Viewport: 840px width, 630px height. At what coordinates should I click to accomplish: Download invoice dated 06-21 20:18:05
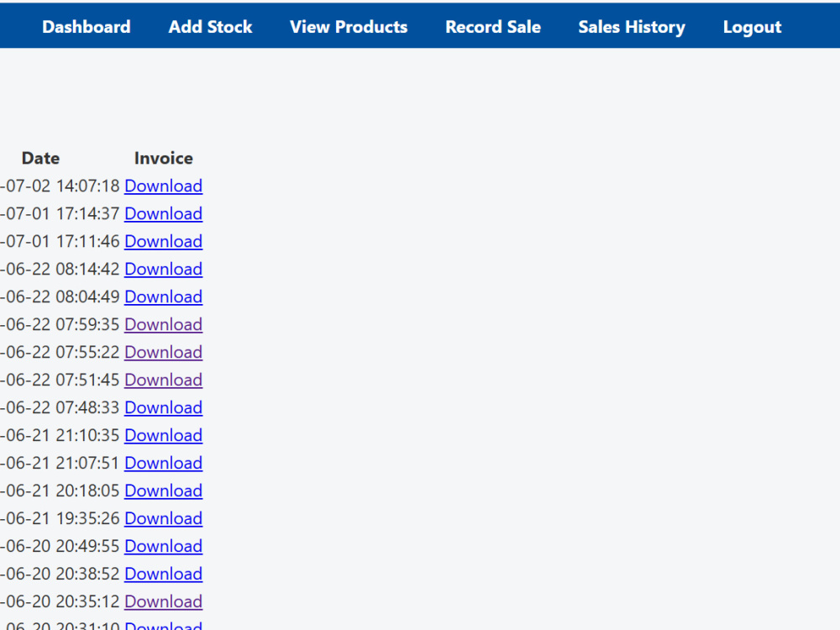tap(164, 491)
